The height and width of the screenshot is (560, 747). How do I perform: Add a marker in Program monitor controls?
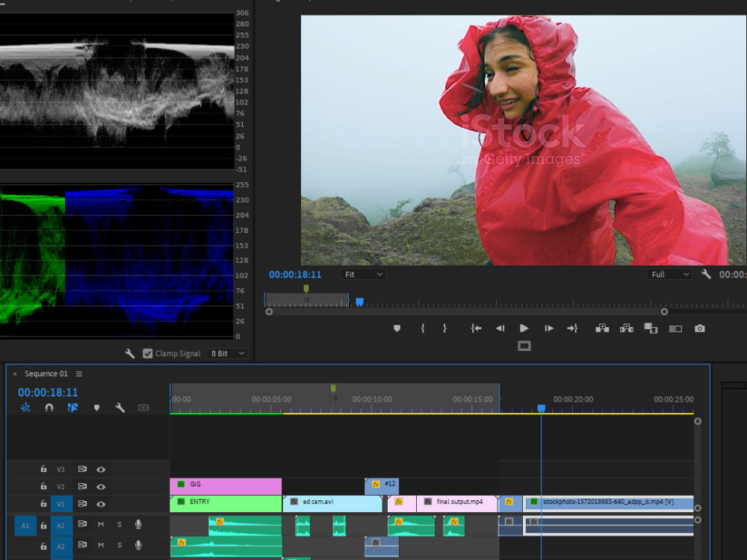[x=397, y=328]
